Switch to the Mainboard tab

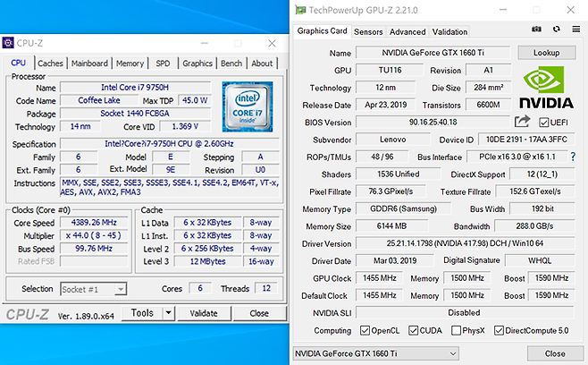click(89, 64)
